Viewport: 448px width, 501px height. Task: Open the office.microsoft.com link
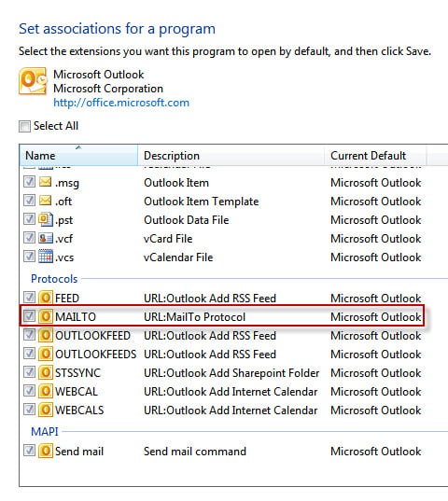(121, 103)
